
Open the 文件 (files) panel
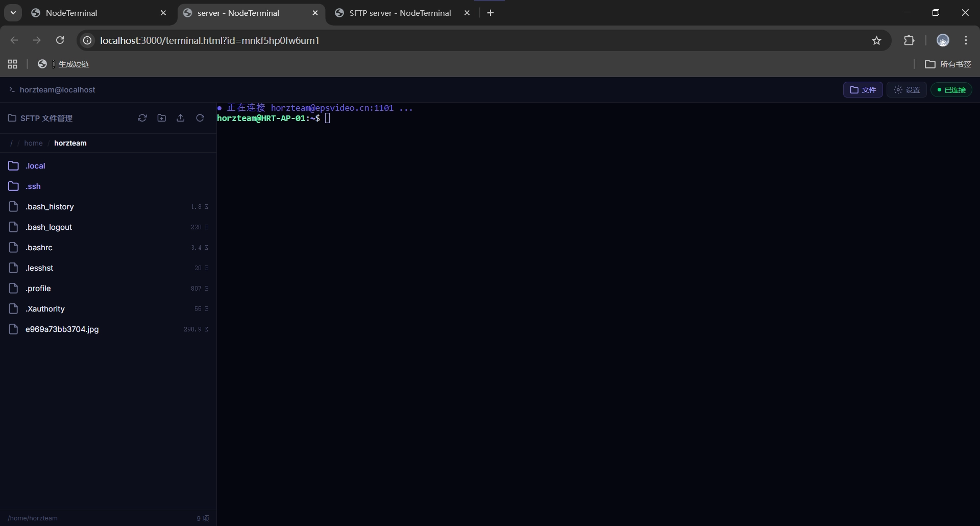[863, 89]
